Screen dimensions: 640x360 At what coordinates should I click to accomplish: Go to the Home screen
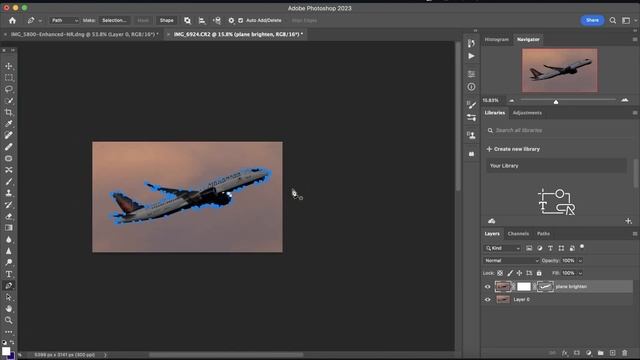click(12, 20)
